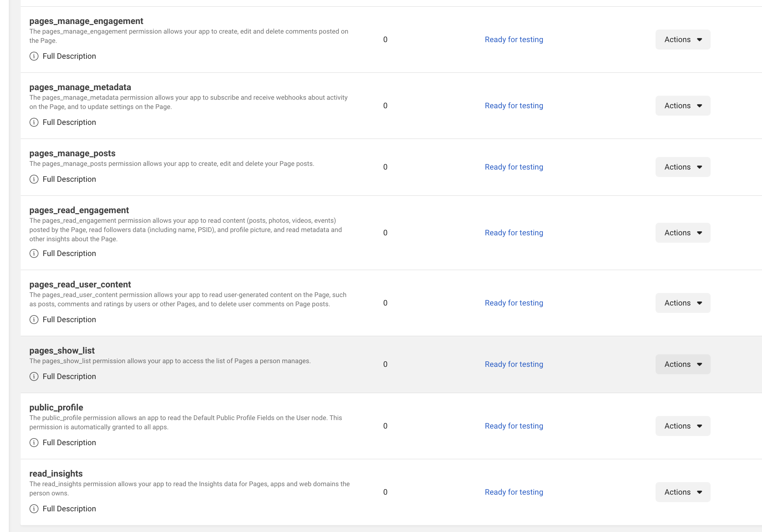Screen dimensions: 762x532
Task: Click Ready for testing link for read_insights
Action: [x=514, y=492]
